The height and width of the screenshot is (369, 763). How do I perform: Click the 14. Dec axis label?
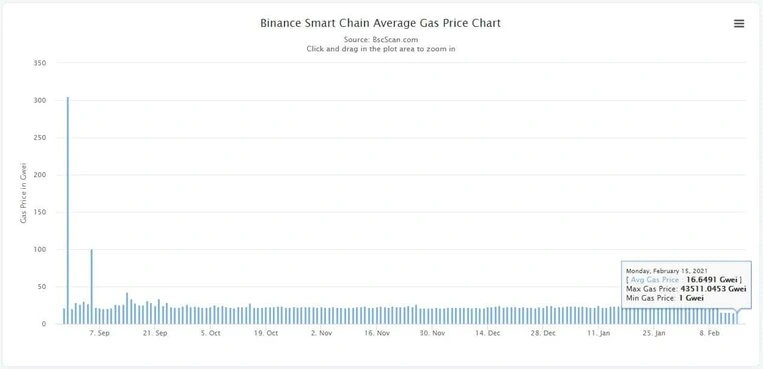(x=488, y=333)
